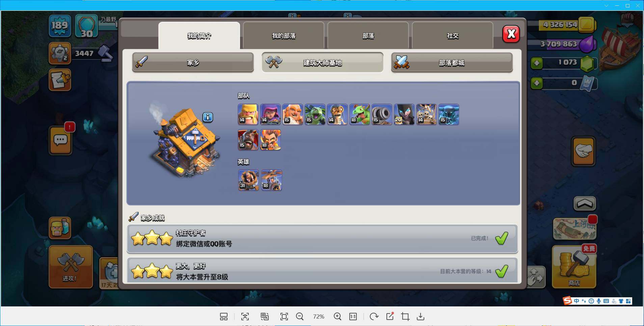Show the 家乡 home village profile

pos(193,62)
